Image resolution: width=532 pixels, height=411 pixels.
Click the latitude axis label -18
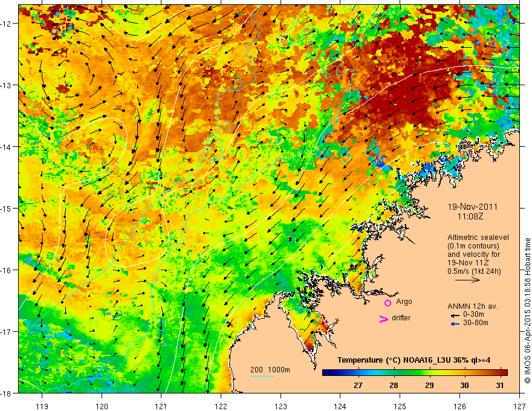click(x=6, y=393)
